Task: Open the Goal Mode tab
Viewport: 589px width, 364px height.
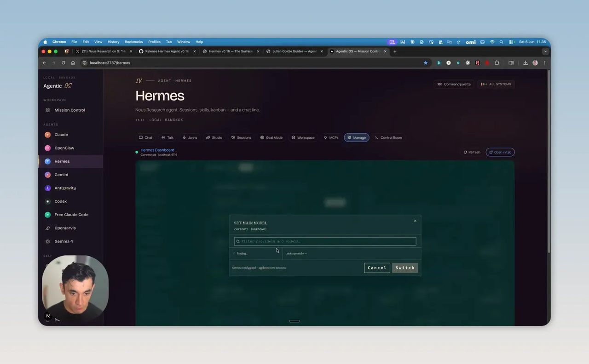Action: tap(271, 137)
